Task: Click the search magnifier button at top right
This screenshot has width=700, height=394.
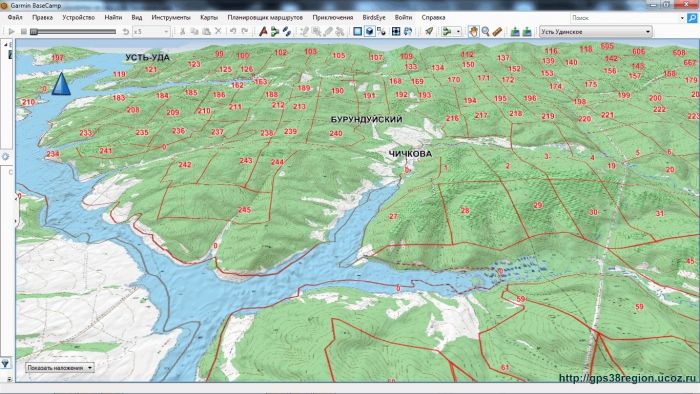Action: coord(692,18)
